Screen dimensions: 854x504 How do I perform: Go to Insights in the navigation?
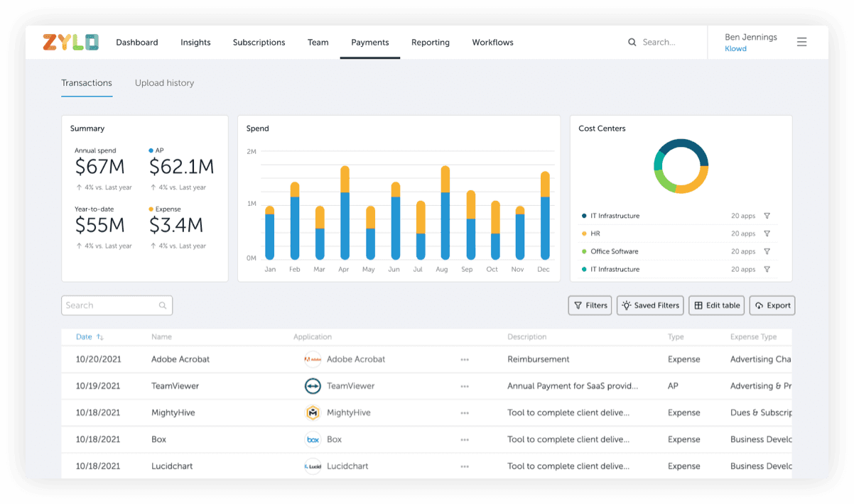[195, 43]
